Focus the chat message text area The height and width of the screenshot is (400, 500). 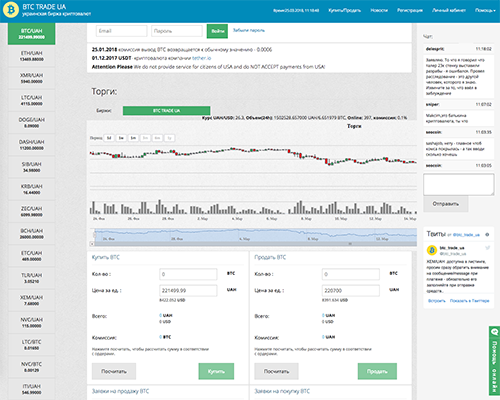459,184
